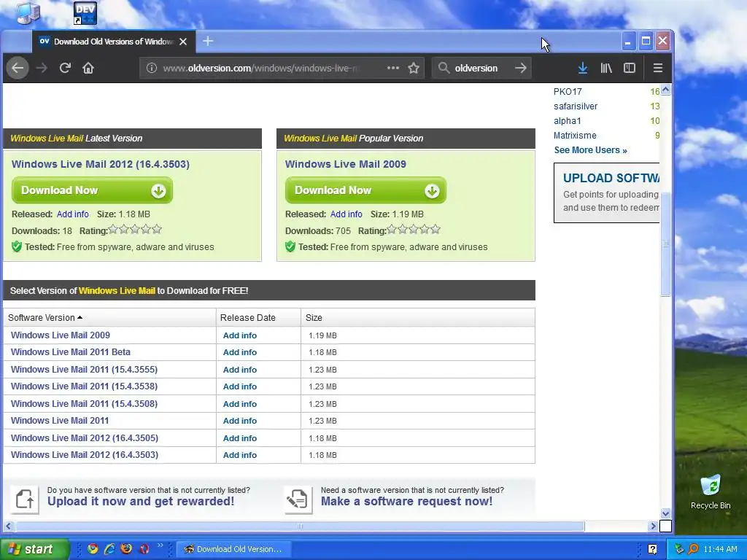Select the Download Old Version taskbar button
The width and height of the screenshot is (747, 560).
point(233,549)
